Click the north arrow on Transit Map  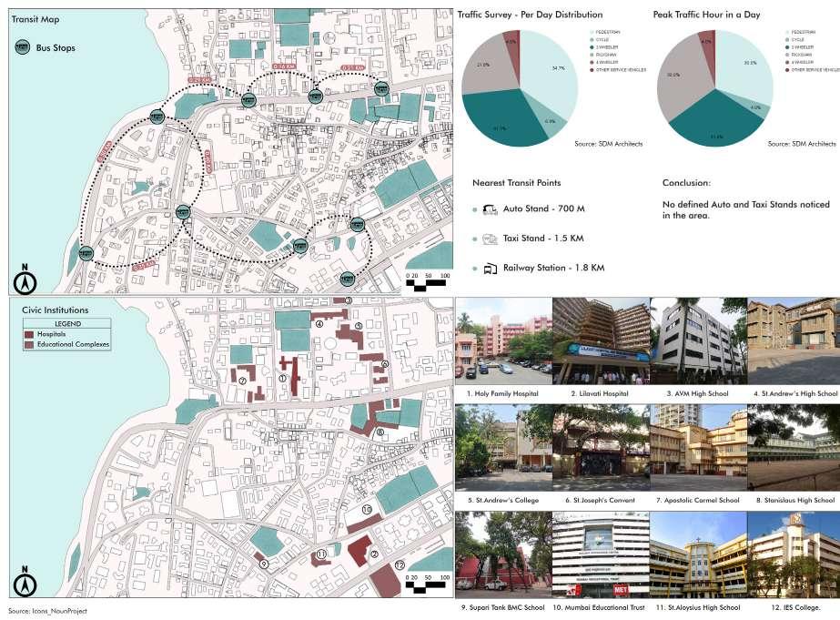25,279
